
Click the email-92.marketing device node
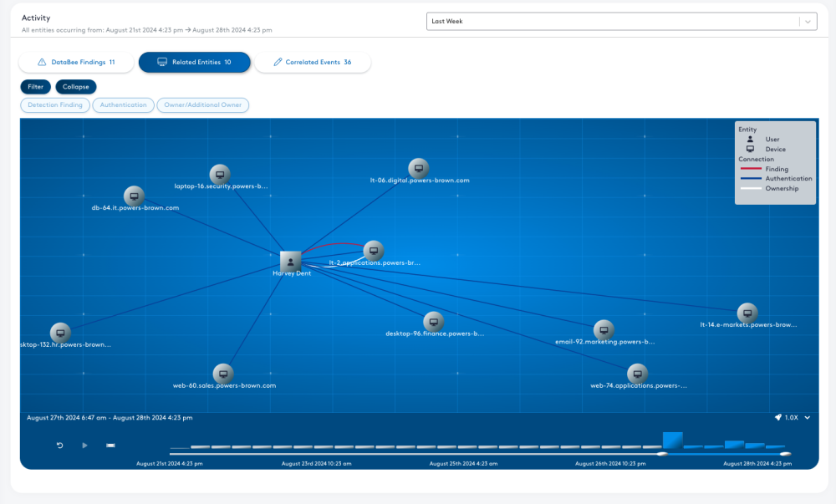[604, 330]
